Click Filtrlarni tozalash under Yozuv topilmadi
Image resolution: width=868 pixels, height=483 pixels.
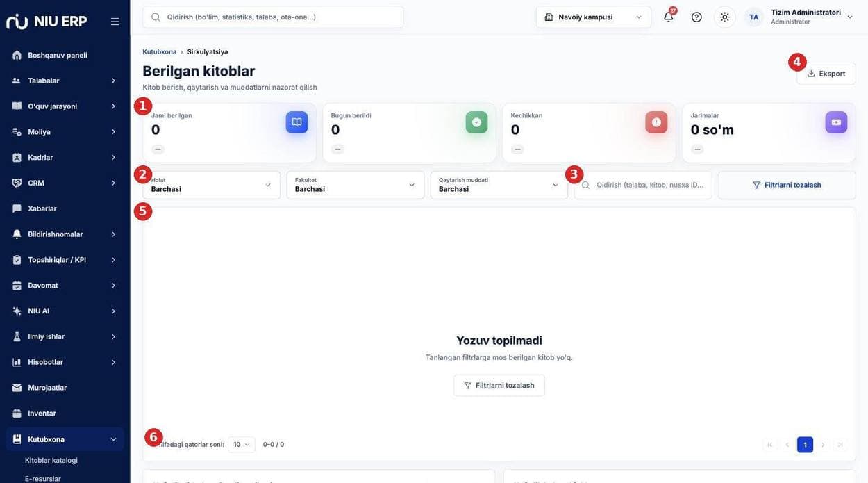point(499,386)
